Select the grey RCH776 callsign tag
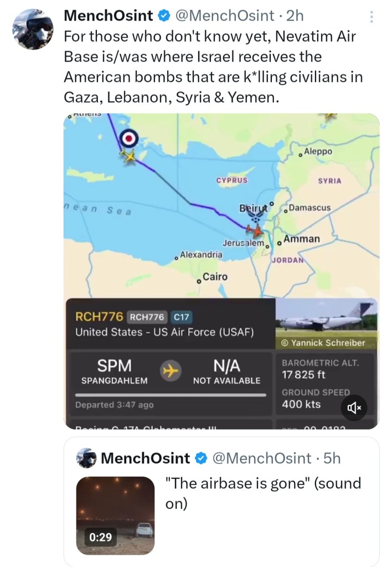Viewport: 392px width, 567px height. coord(147,317)
